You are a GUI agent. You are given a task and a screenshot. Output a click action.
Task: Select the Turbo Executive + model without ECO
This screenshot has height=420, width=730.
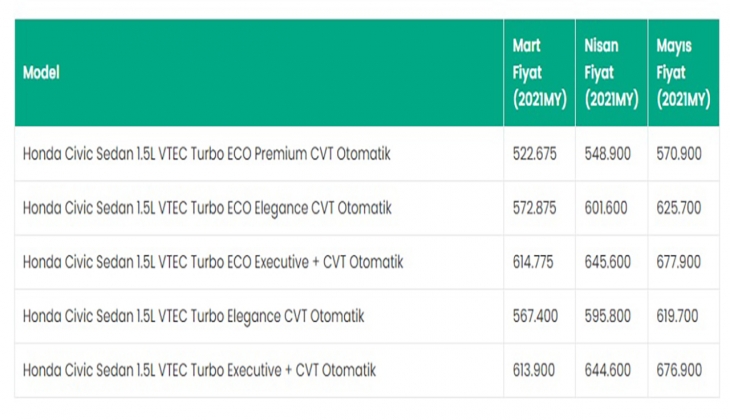coord(199,370)
